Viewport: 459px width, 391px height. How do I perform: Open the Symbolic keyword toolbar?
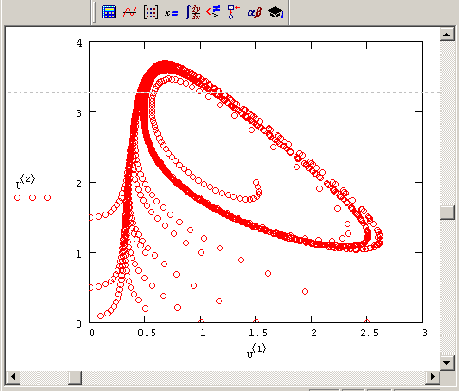click(276, 12)
